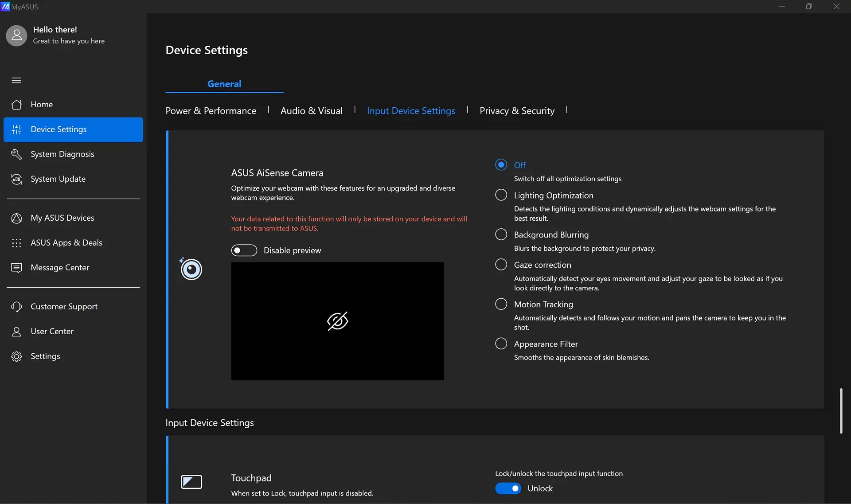Open System Diagnosis page label
This screenshot has width=851, height=504.
[62, 154]
